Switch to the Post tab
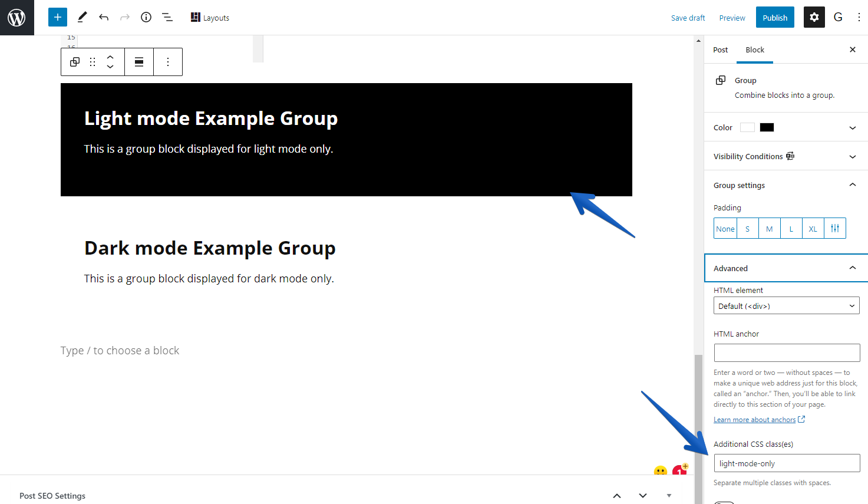868x504 pixels. pyautogui.click(x=720, y=50)
